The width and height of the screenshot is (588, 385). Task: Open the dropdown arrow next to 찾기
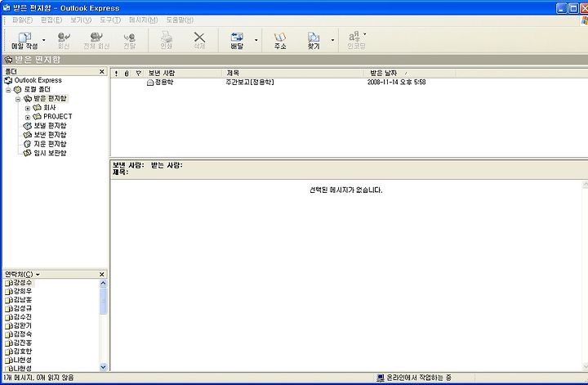click(x=332, y=40)
